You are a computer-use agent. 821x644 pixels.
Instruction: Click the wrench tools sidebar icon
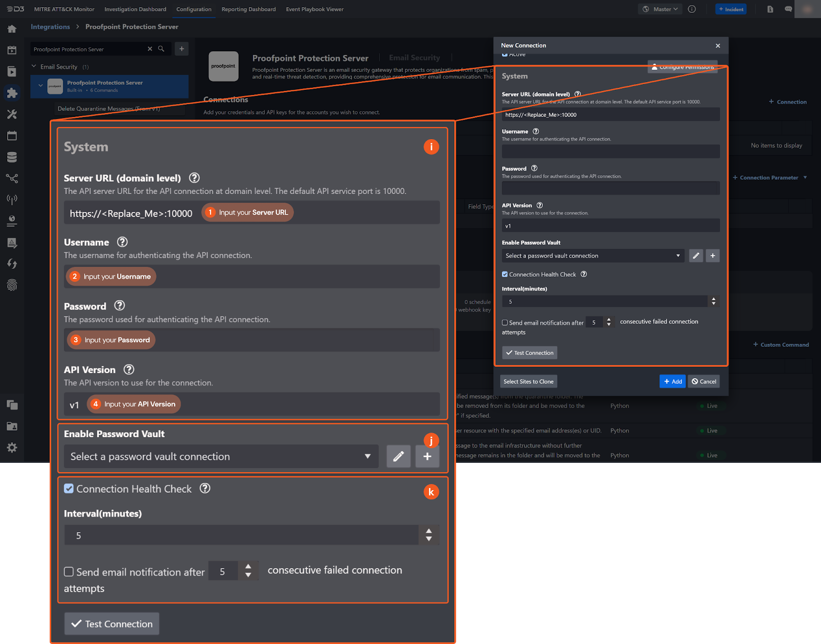click(x=12, y=114)
